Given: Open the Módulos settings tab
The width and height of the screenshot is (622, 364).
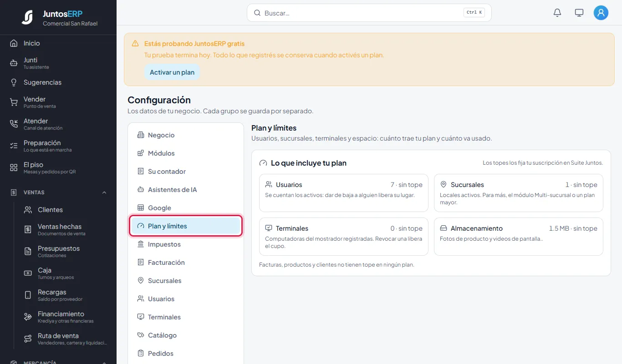Looking at the screenshot, I should click(186, 153).
